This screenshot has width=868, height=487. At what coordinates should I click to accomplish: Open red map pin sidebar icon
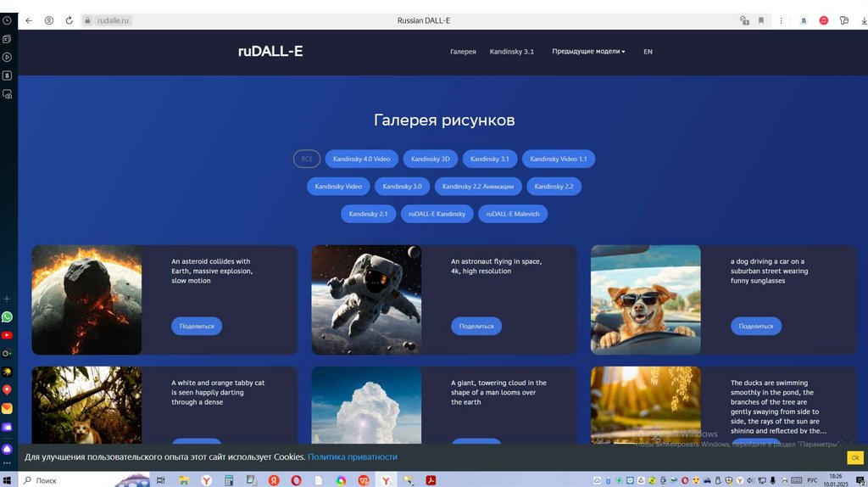[x=7, y=390]
